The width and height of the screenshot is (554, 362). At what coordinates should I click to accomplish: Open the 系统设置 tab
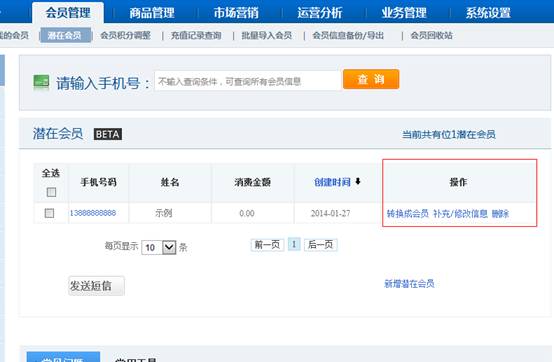point(488,13)
